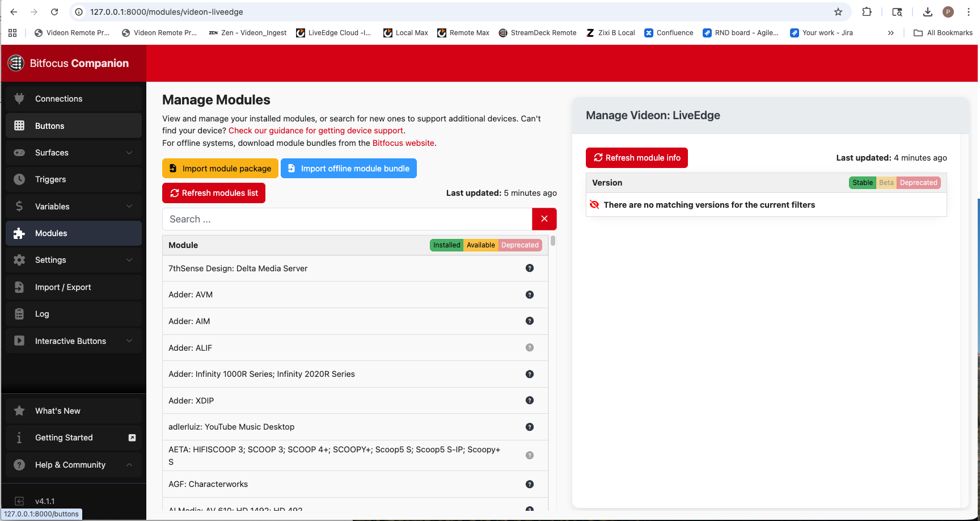
Task: Click the module list scrollbar thumb
Action: (553, 241)
